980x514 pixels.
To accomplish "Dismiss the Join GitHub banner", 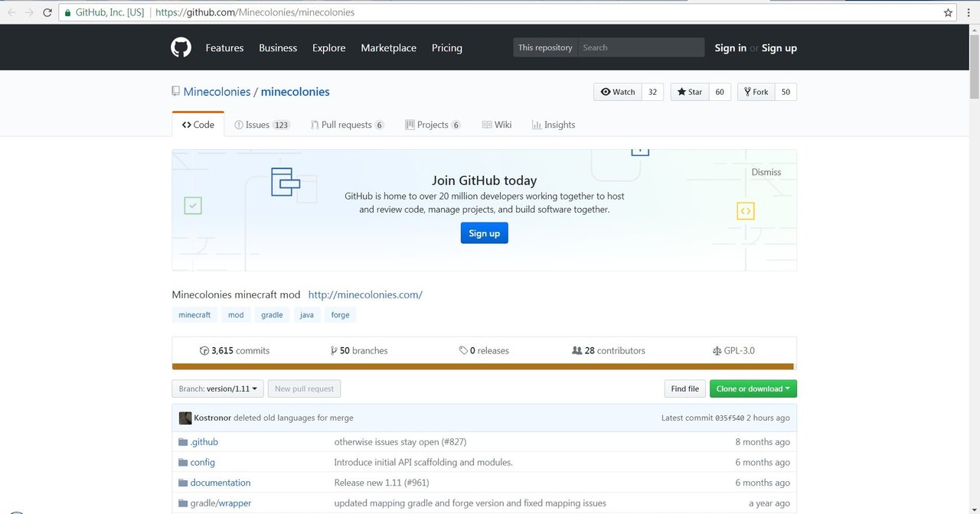I will [766, 172].
